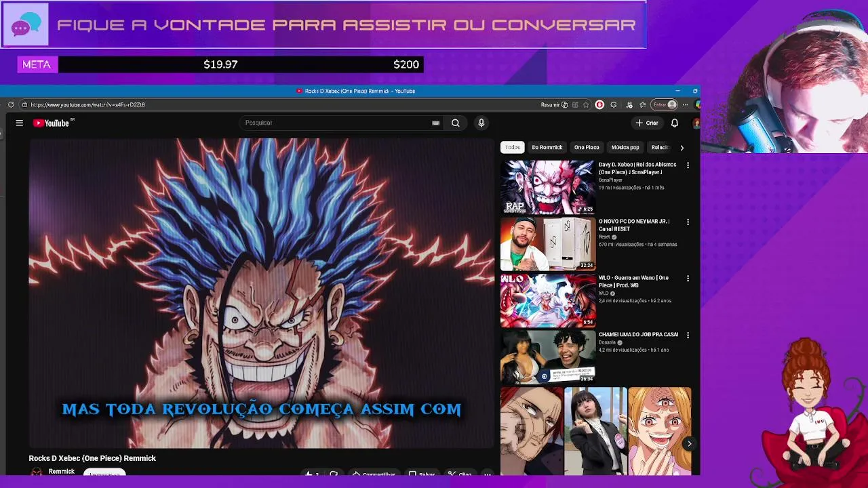This screenshot has width=868, height=488.
Task: Open WLO Guerra em Wano thumbnail
Action: click(548, 300)
